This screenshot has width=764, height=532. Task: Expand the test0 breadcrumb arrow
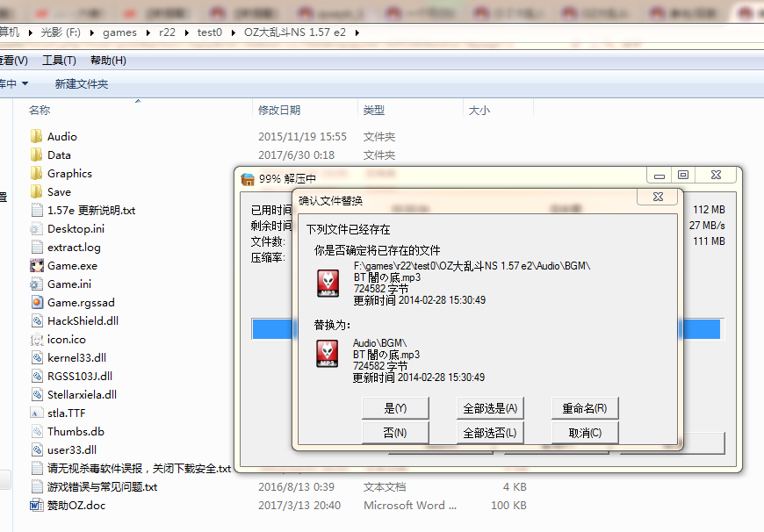[233, 32]
